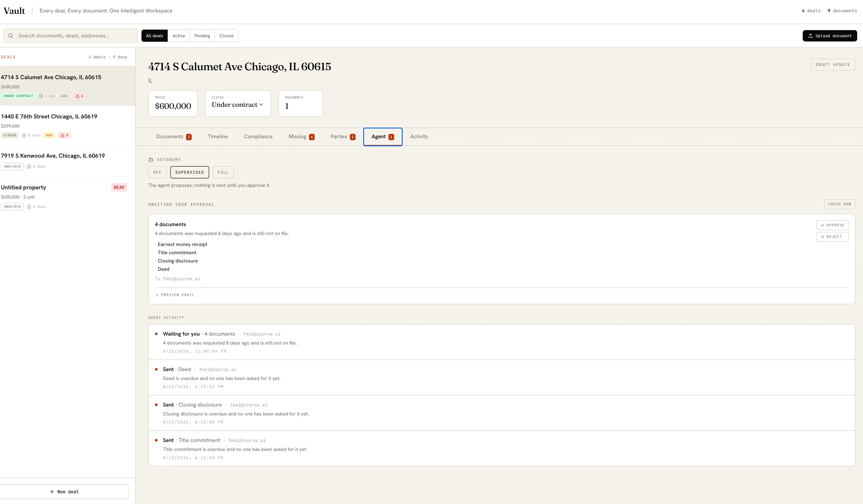863x504 pixels.
Task: Click the upload arrow icon
Action: tap(810, 36)
